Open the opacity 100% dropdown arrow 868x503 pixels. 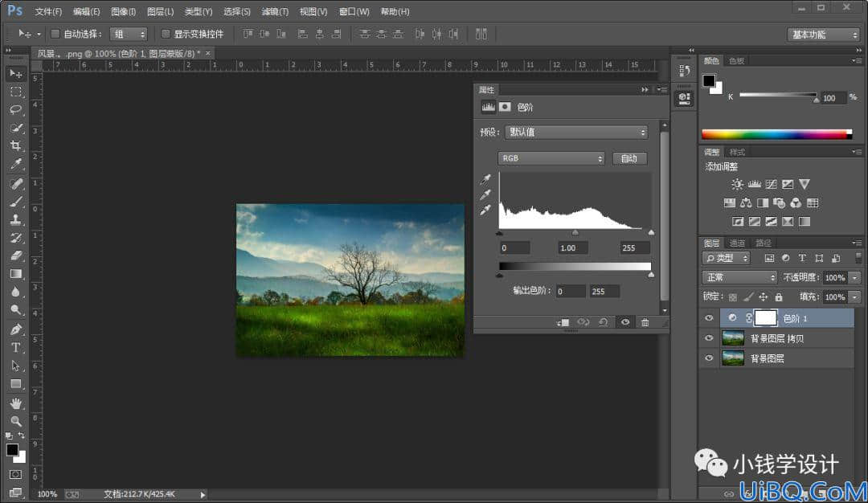855,278
